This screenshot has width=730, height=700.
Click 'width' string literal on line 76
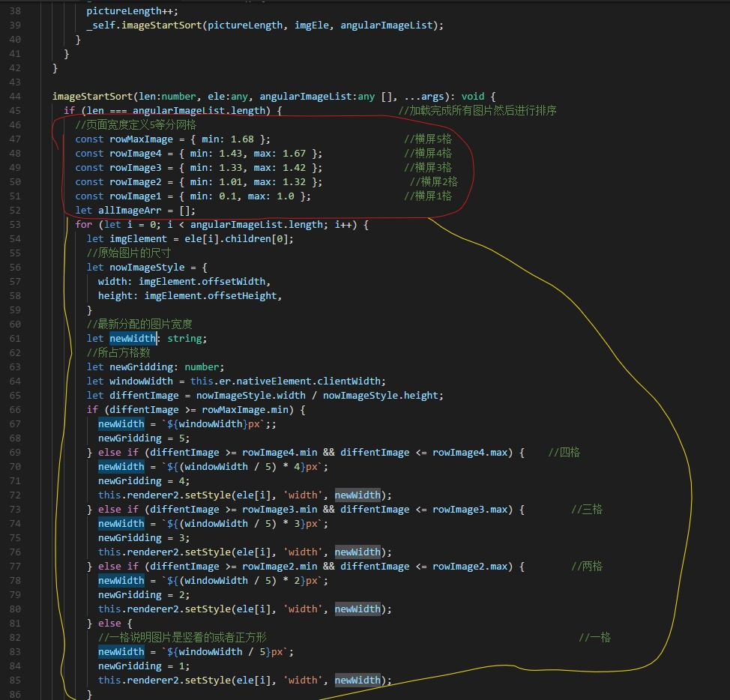pos(303,552)
